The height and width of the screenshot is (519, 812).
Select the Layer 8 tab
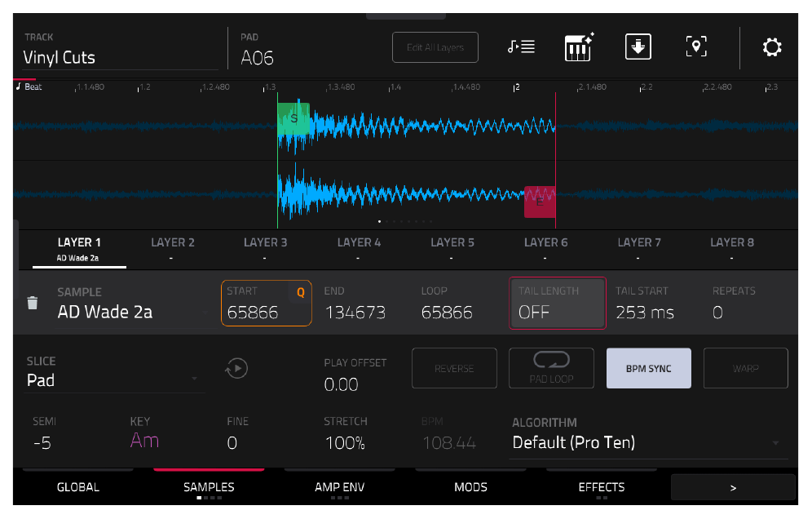point(732,250)
